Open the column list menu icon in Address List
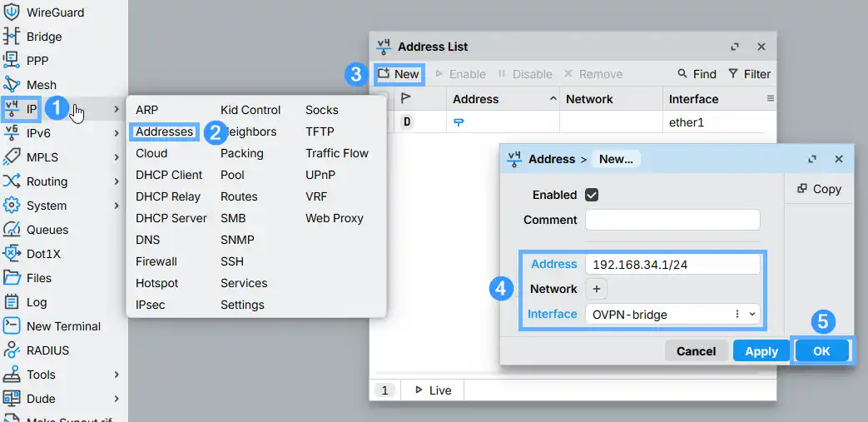 (x=770, y=98)
